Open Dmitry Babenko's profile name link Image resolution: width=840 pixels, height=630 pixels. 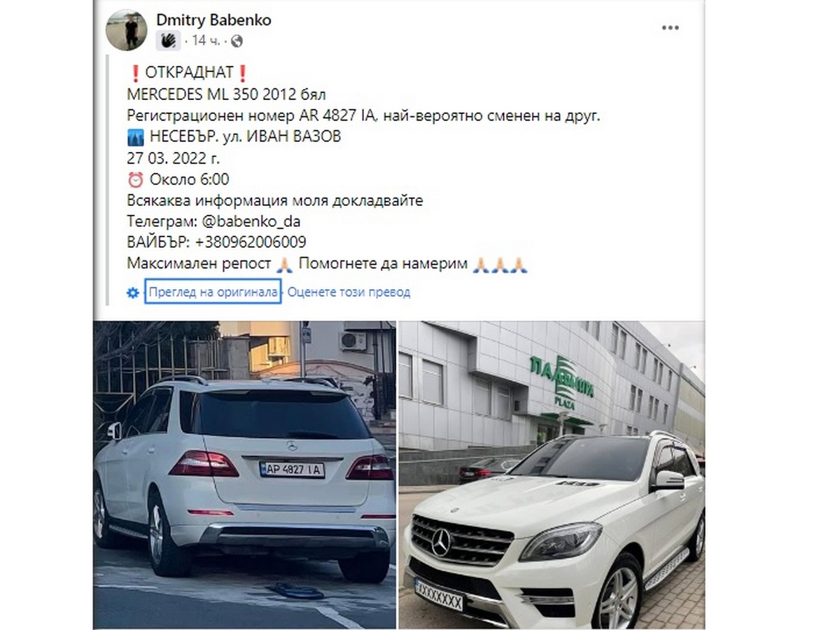coord(213,20)
